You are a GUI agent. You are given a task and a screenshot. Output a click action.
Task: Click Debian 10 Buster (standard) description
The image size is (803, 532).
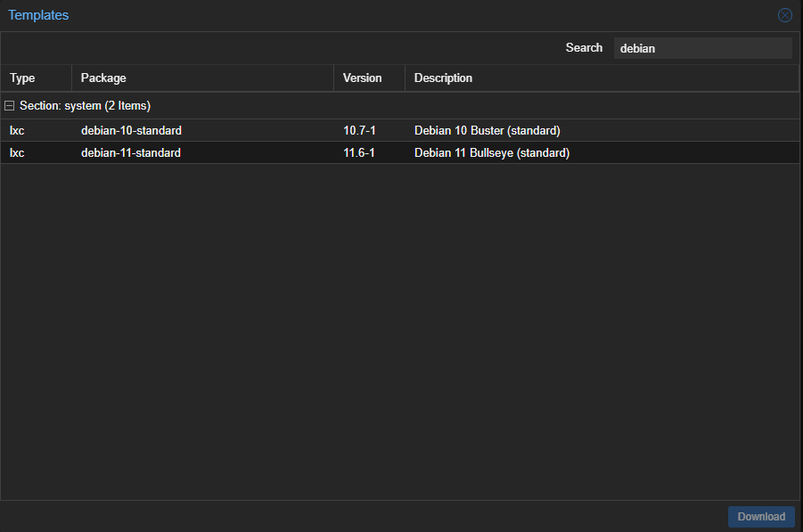pyautogui.click(x=487, y=131)
